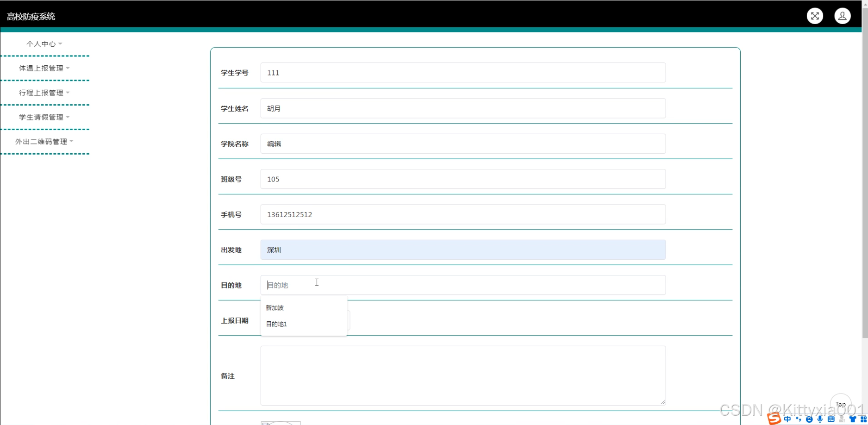868x425 pixels.
Task: Open the Sogou emoji face icon
Action: click(x=809, y=419)
